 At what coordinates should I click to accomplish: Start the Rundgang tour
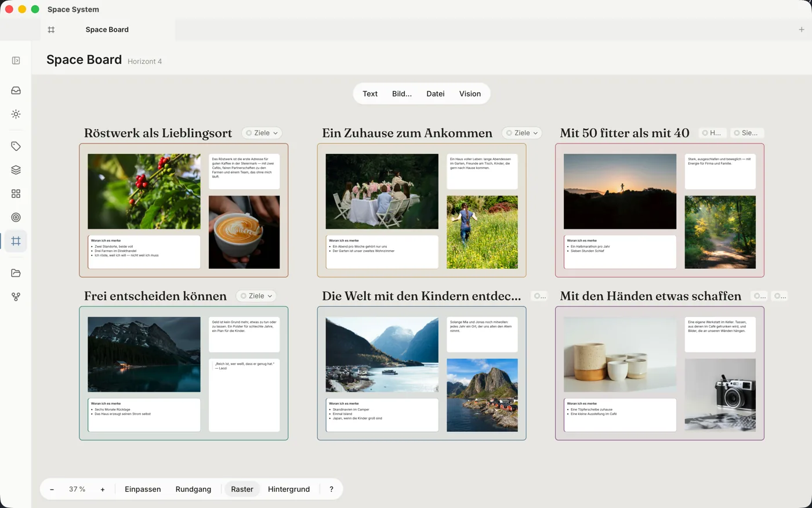(x=193, y=489)
